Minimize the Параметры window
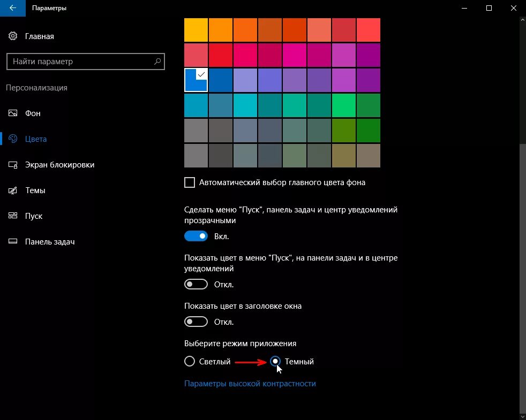Screen dimensions: 526x420 [x=464, y=8]
